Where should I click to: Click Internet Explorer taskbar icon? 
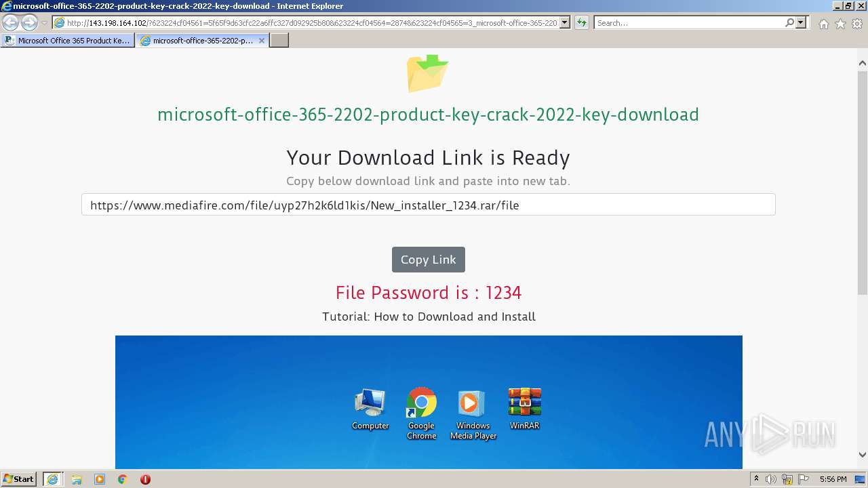[x=52, y=479]
